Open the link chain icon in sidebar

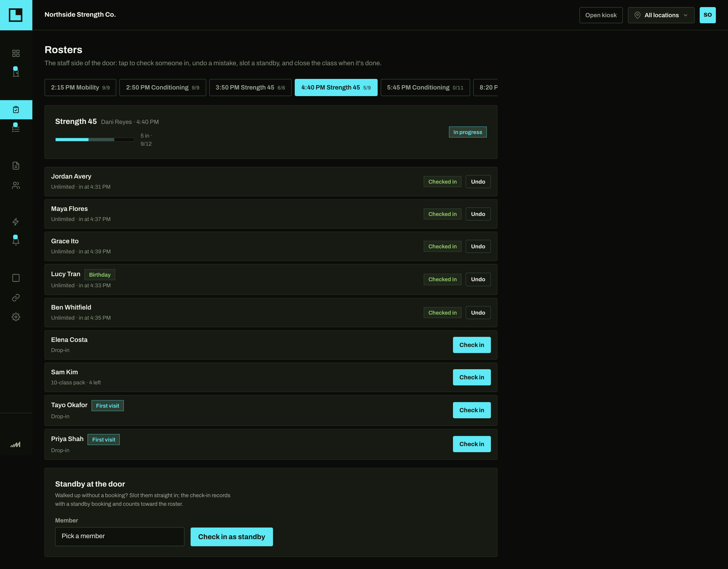pyautogui.click(x=16, y=297)
